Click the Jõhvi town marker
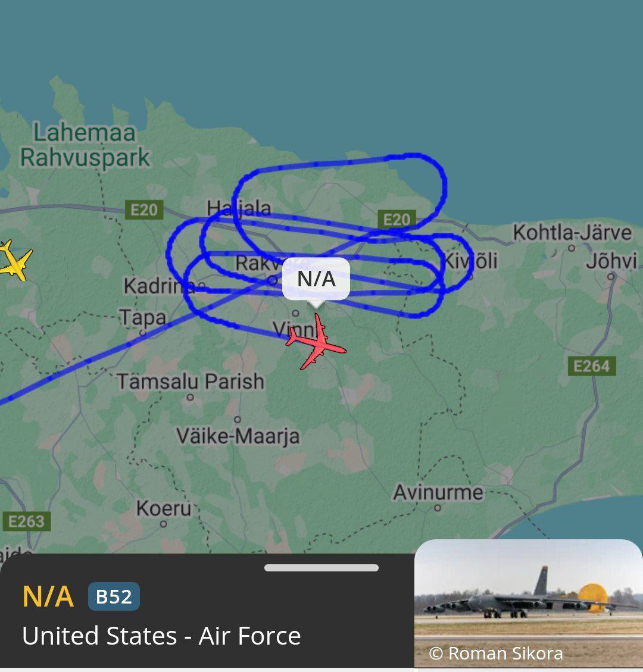 point(611,277)
